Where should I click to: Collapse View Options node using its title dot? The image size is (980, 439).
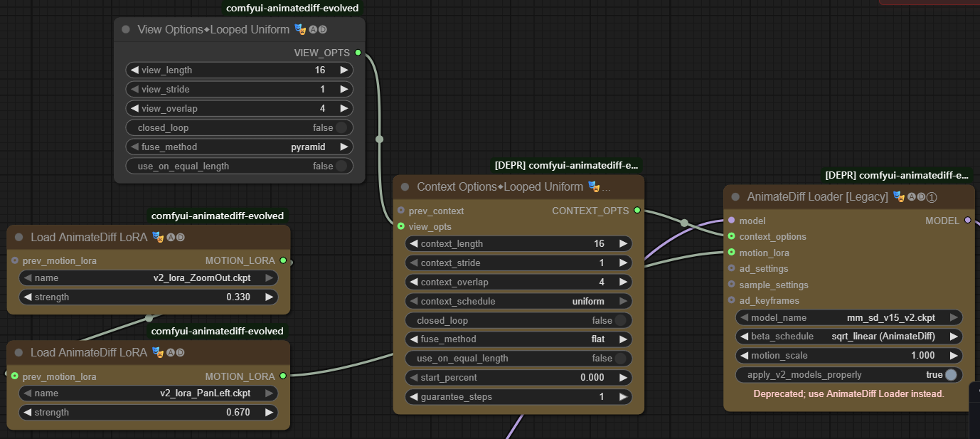[x=126, y=29]
